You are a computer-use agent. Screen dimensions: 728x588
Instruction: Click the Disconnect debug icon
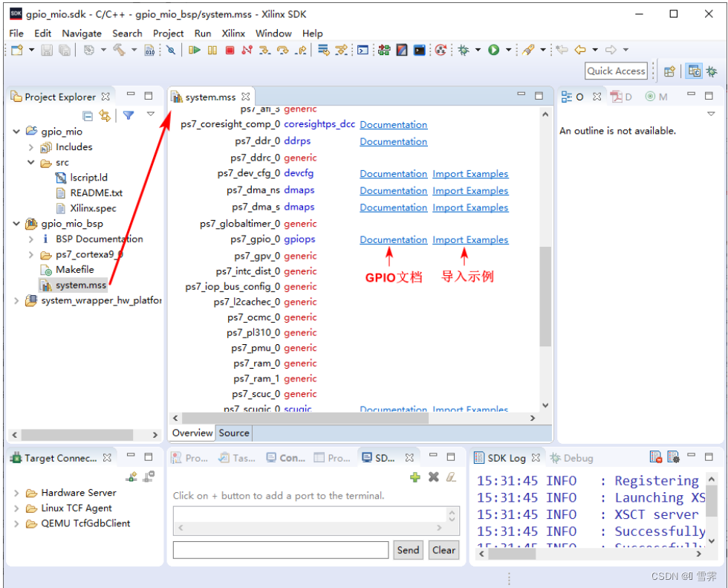pos(247,50)
